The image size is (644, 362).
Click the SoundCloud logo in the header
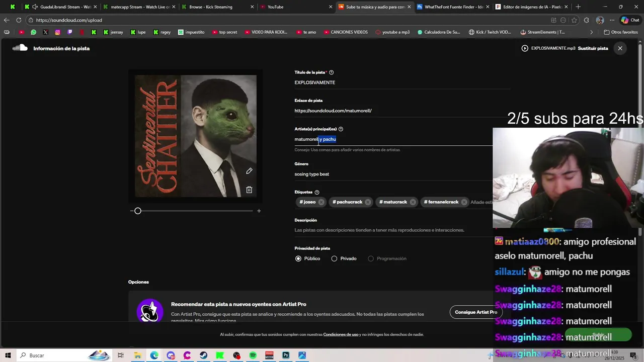point(20,48)
